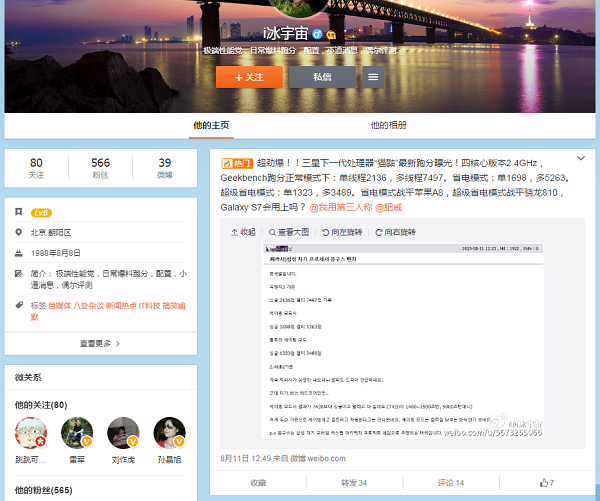The width and height of the screenshot is (600, 501).
Task: Collapse the post image with 收起
Action: [x=242, y=232]
